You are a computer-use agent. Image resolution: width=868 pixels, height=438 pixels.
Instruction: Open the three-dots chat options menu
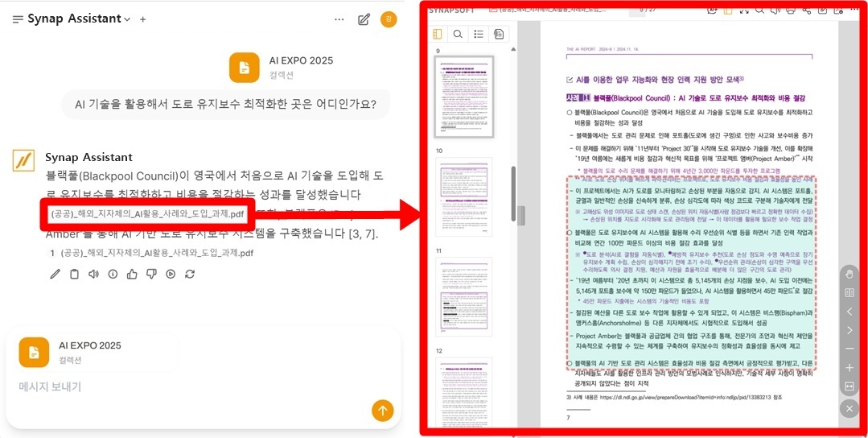pyautogui.click(x=339, y=19)
